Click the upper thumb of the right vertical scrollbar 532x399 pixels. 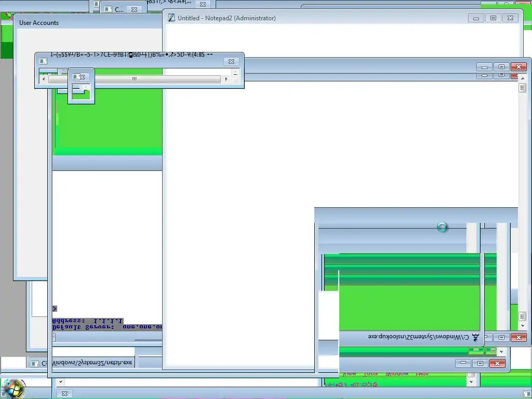point(523,87)
